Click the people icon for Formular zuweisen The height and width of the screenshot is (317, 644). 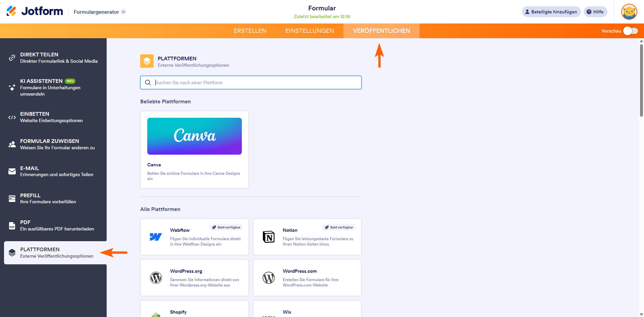click(12, 144)
